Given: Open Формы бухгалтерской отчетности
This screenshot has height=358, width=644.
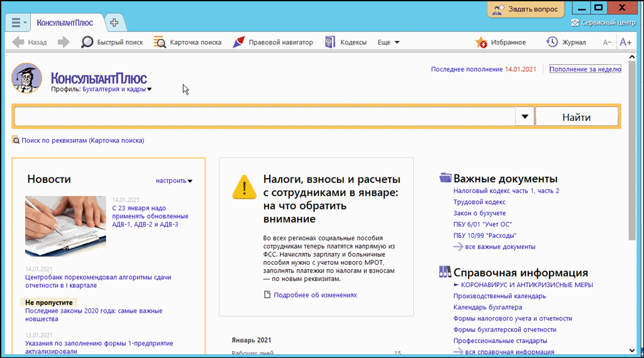Looking at the screenshot, I should pyautogui.click(x=505, y=330).
